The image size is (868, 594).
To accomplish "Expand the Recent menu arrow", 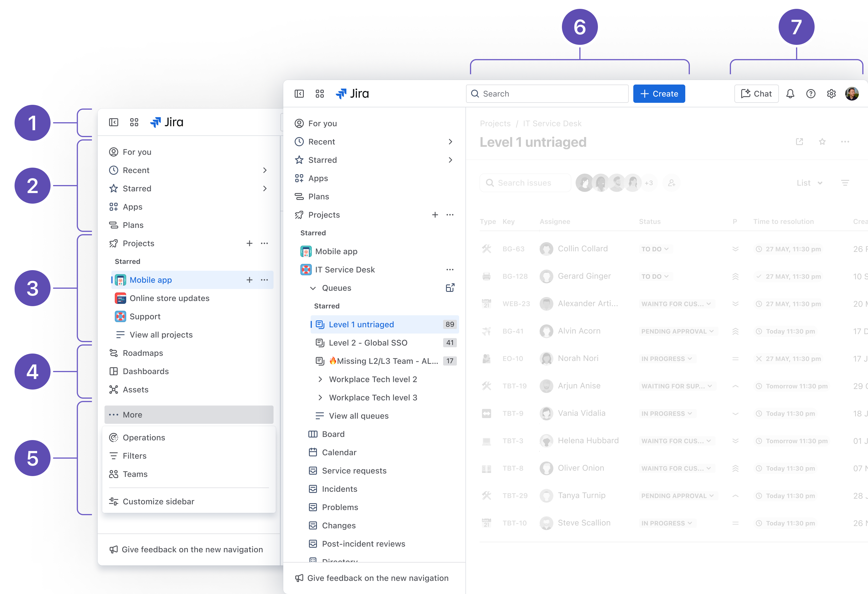I will tap(450, 142).
